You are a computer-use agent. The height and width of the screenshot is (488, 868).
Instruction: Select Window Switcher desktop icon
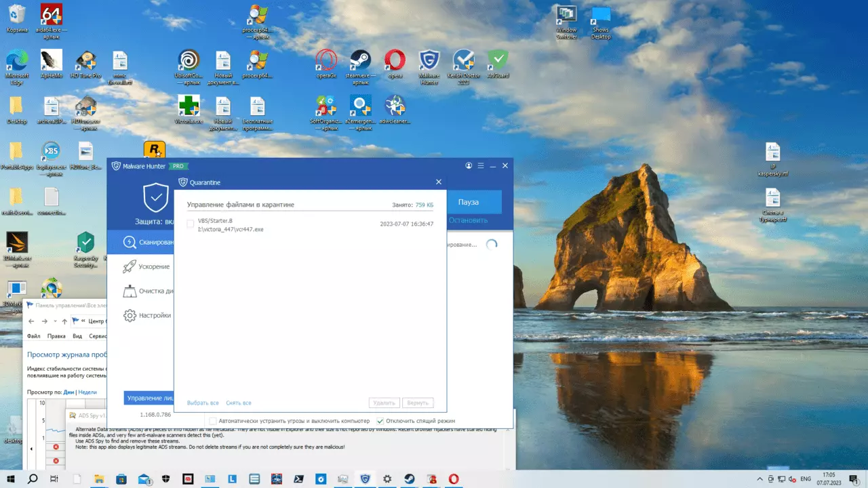[x=566, y=23]
